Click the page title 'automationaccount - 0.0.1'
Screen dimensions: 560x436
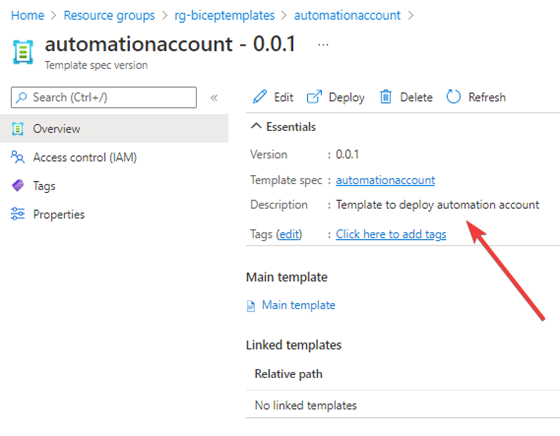pyautogui.click(x=170, y=44)
